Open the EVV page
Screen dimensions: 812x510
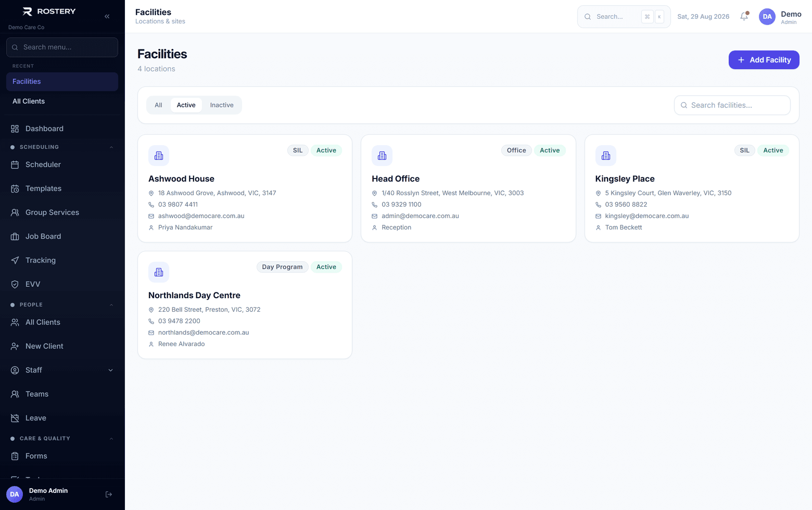tap(62, 284)
